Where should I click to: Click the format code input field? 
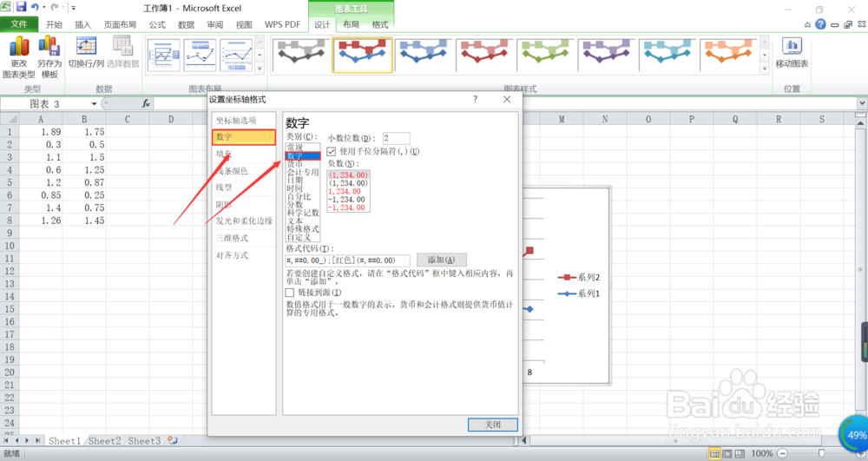tap(348, 260)
